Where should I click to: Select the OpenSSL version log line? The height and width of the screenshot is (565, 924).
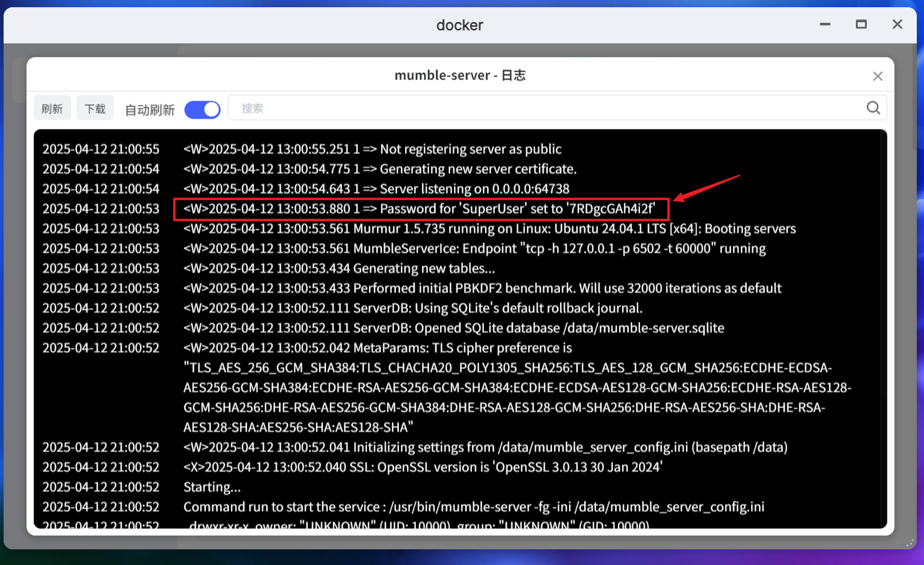[x=423, y=467]
